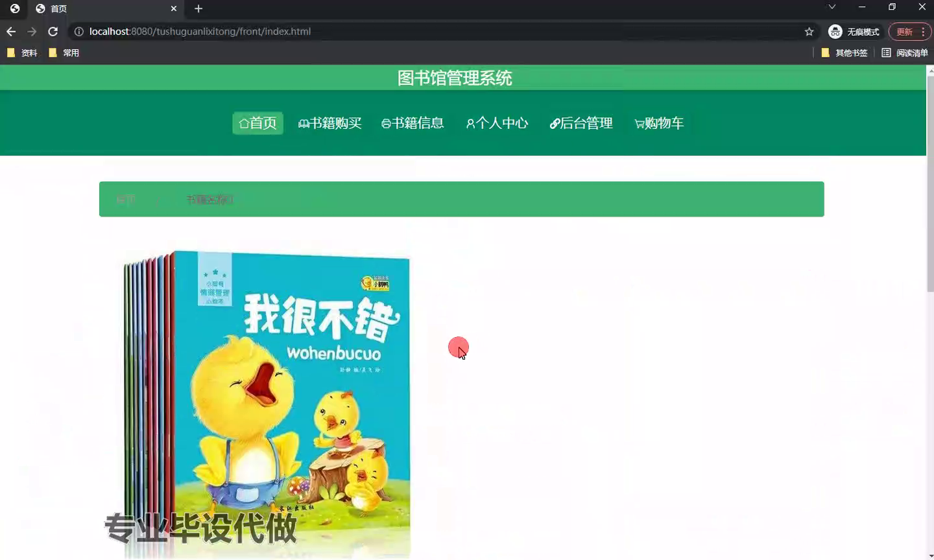
Task: Click the browser forward arrow
Action: click(32, 31)
